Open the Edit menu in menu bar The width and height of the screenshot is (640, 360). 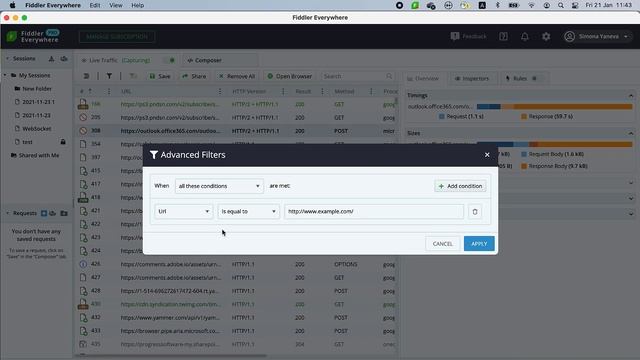[x=95, y=5]
